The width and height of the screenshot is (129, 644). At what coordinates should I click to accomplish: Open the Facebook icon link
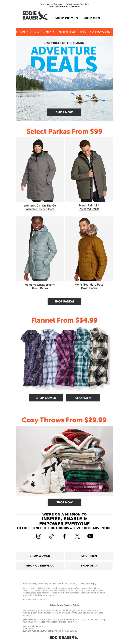pos(64,536)
